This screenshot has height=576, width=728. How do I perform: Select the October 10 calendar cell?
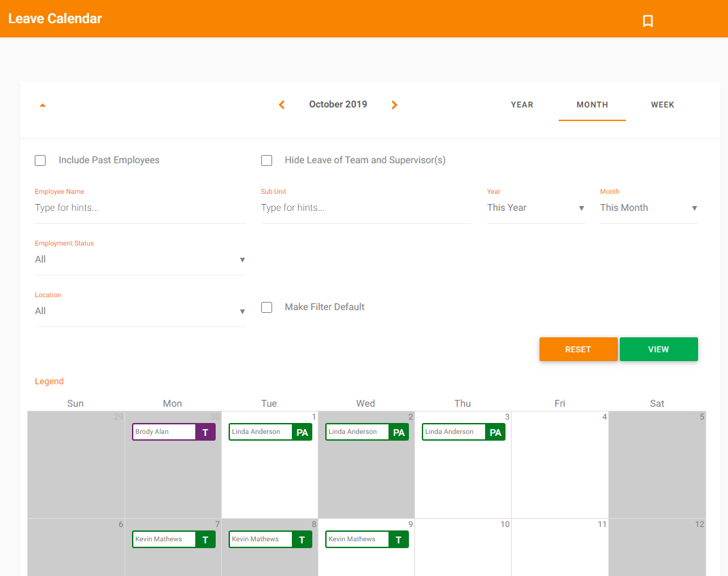(x=463, y=547)
